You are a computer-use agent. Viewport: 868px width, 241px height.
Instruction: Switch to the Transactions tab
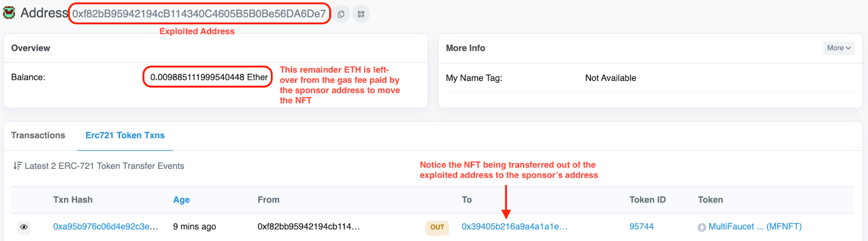click(x=38, y=135)
